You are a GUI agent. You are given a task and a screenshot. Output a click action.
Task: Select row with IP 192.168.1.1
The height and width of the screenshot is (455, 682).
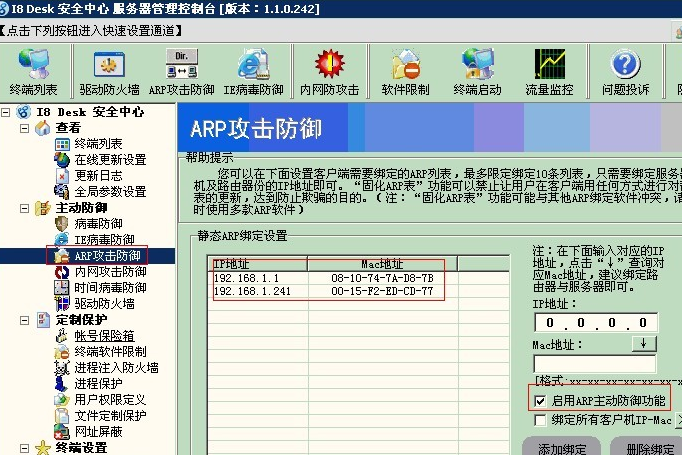(x=358, y=278)
